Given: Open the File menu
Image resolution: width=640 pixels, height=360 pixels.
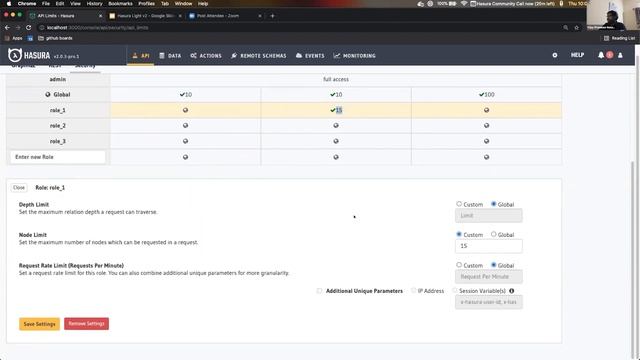Looking at the screenshot, I should [x=46, y=4].
